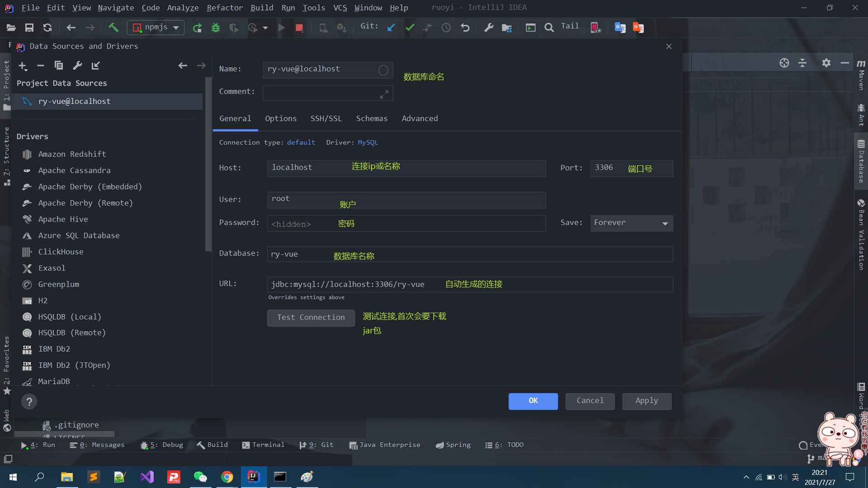Open driver settings wrench icon in dialog
Viewport: 868px width, 488px height.
point(77,66)
